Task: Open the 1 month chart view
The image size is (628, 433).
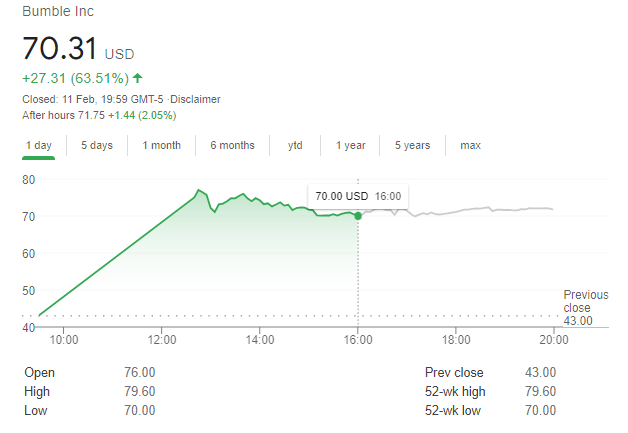Action: tap(161, 145)
